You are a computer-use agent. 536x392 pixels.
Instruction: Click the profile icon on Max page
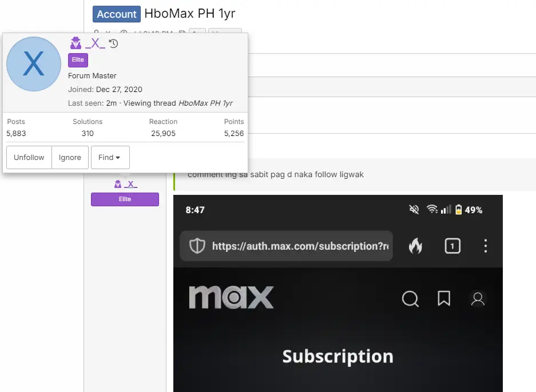click(x=478, y=299)
